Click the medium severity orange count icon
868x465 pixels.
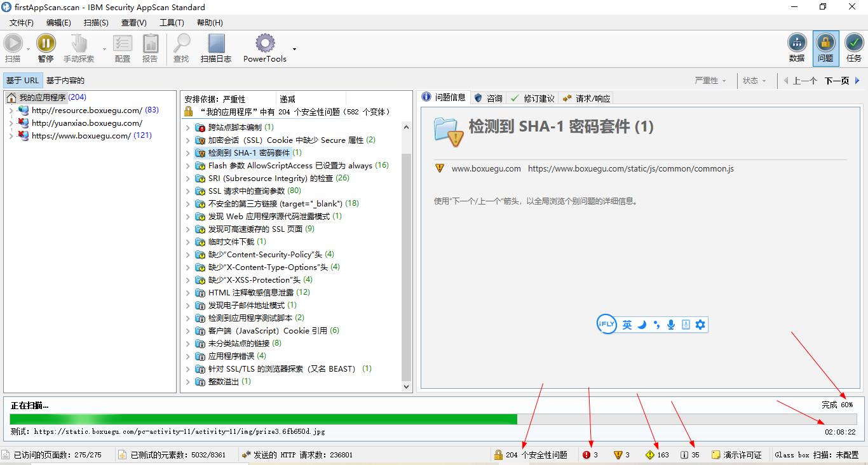tap(618, 455)
